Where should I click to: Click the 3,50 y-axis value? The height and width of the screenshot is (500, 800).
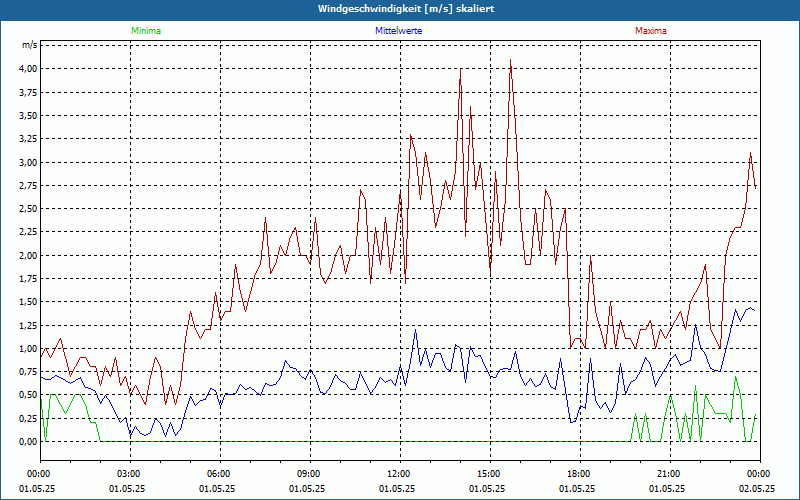click(x=28, y=116)
